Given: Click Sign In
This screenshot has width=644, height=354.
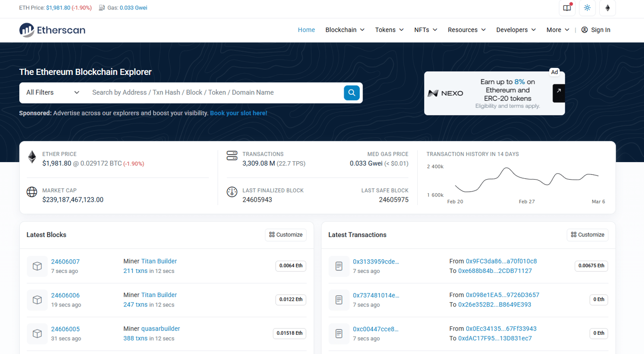Looking at the screenshot, I should click(600, 30).
